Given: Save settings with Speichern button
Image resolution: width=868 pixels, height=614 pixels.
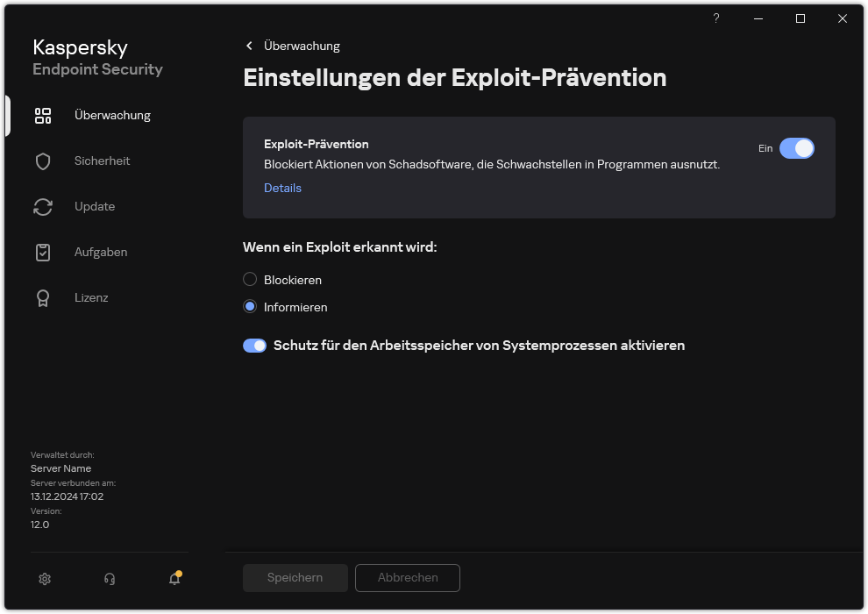Looking at the screenshot, I should click(x=295, y=577).
